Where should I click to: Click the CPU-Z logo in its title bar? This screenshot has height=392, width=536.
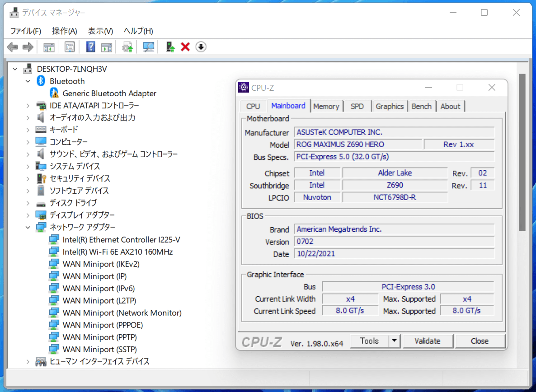244,88
